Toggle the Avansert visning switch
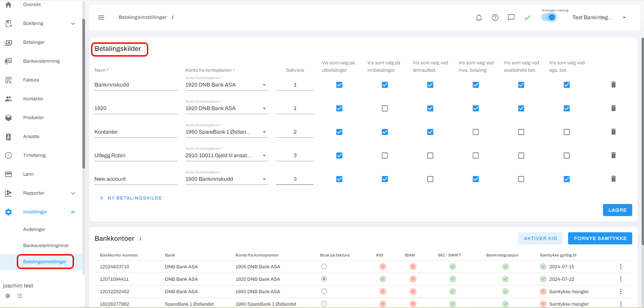 (549, 17)
